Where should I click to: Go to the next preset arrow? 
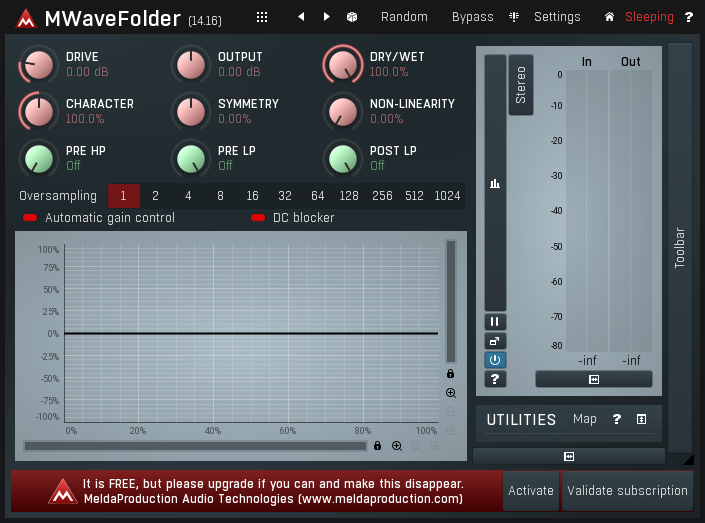[326, 17]
